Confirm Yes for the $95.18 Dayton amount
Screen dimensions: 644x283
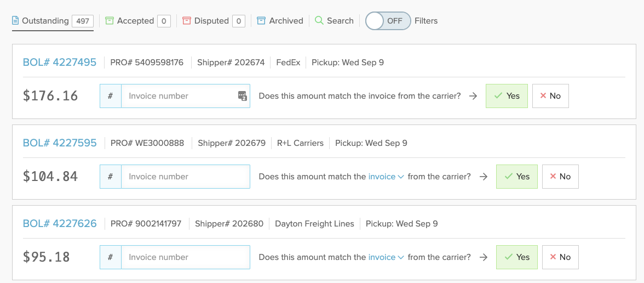click(x=516, y=257)
